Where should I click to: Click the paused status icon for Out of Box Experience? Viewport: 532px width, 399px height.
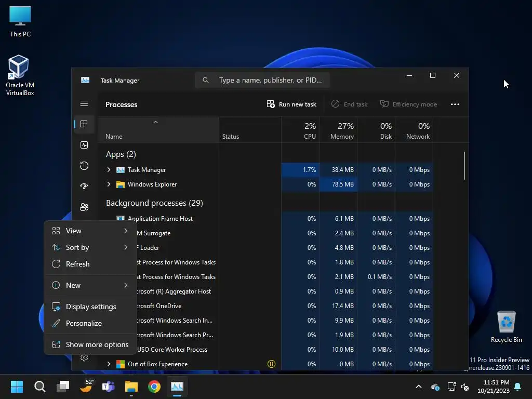click(x=271, y=364)
